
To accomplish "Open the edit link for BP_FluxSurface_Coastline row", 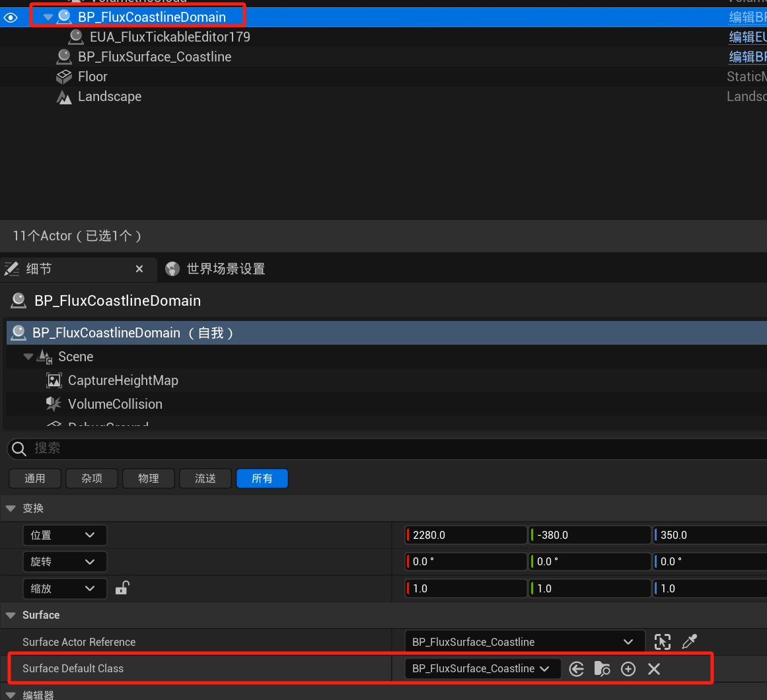I will 747,57.
